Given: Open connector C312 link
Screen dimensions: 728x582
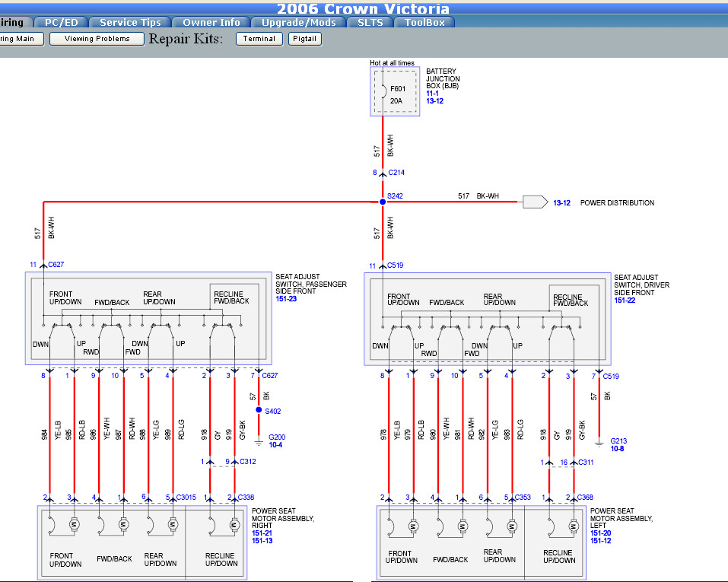Looking at the screenshot, I should [247, 461].
